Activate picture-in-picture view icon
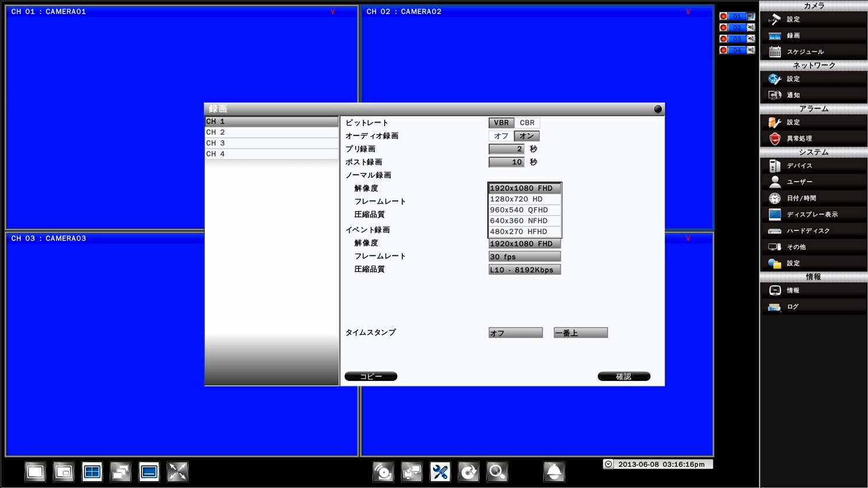 (63, 472)
